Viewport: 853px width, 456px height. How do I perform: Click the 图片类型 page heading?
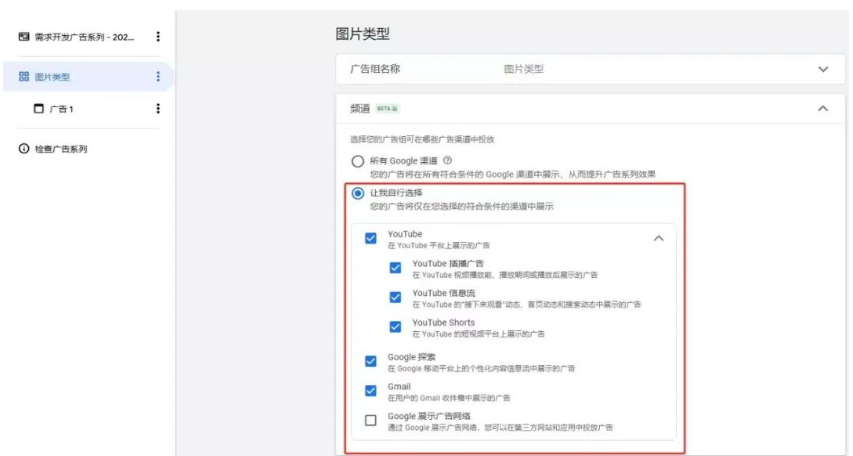(x=362, y=34)
